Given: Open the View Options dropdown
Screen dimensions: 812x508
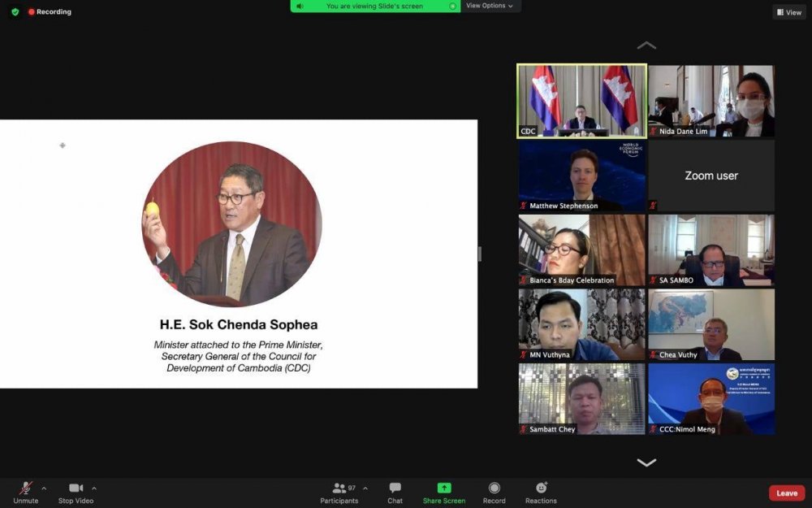Looking at the screenshot, I should pyautogui.click(x=490, y=6).
